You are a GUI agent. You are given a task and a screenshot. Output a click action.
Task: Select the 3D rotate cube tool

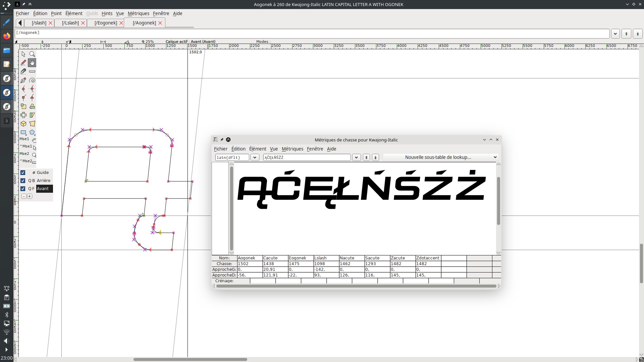point(23,124)
